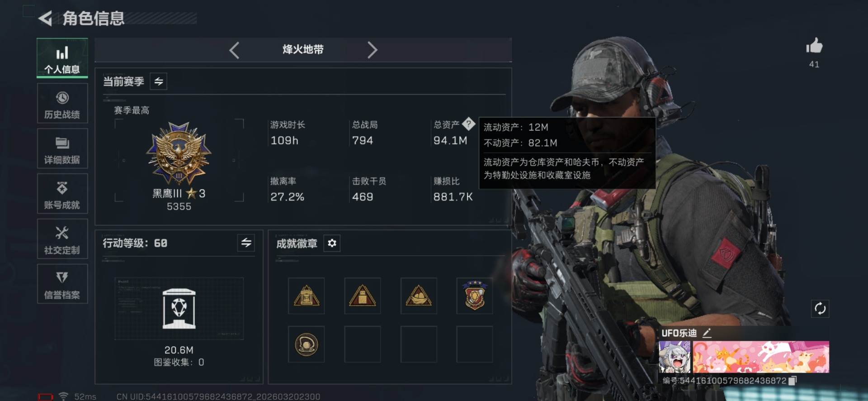The height and width of the screenshot is (401, 868).
Task: Go to next mode after 烽火地带
Action: [372, 50]
